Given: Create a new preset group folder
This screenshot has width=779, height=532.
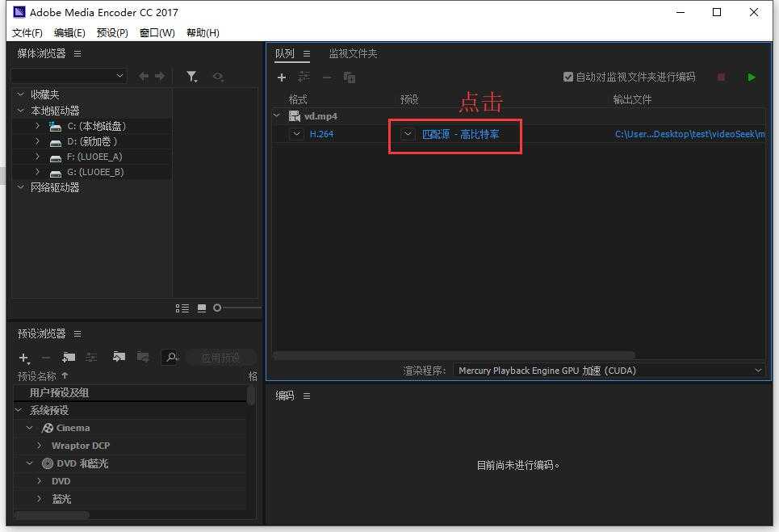Looking at the screenshot, I should pos(69,357).
